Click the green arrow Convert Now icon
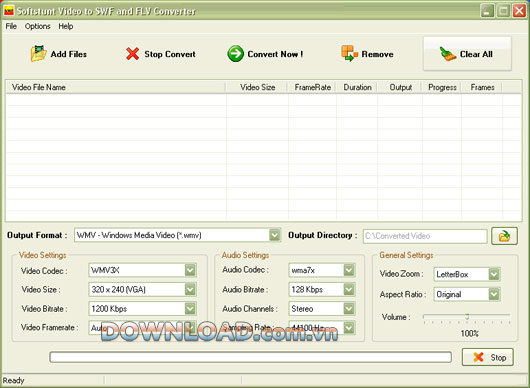Screen dimensions: 530x388 [235, 54]
